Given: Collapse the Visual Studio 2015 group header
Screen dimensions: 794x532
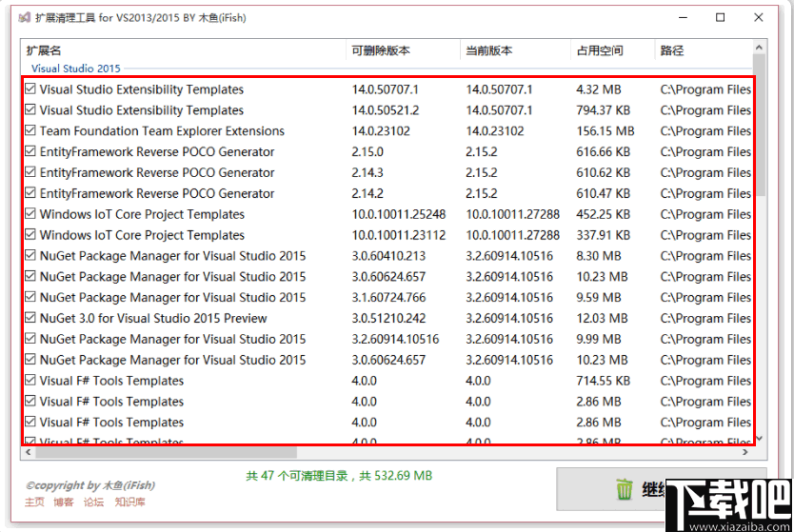Looking at the screenshot, I should 76,69.
